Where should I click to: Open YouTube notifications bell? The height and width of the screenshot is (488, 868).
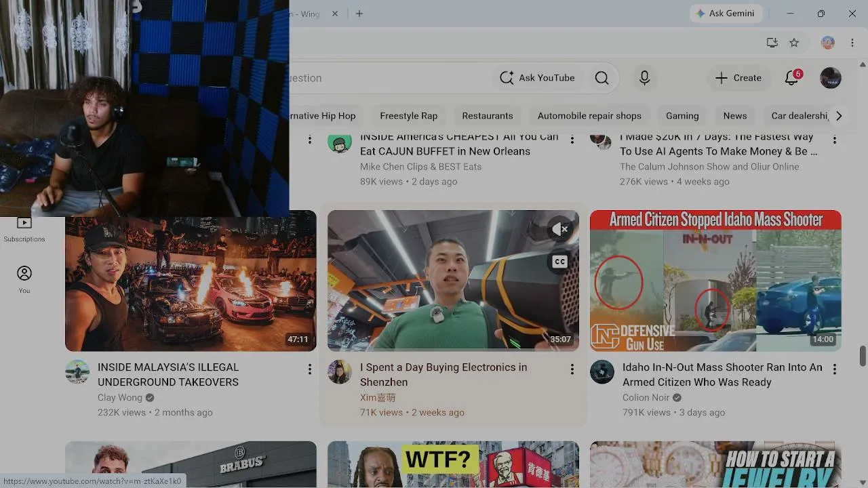(792, 78)
